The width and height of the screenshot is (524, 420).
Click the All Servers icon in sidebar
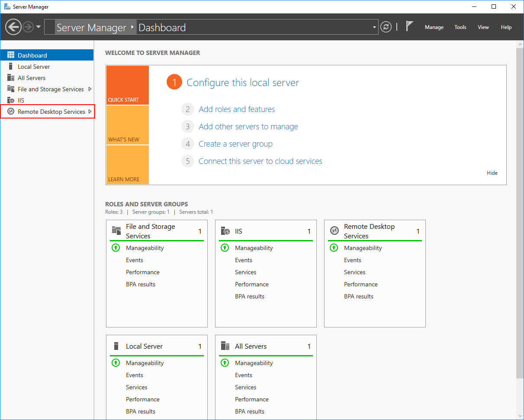[x=11, y=78]
